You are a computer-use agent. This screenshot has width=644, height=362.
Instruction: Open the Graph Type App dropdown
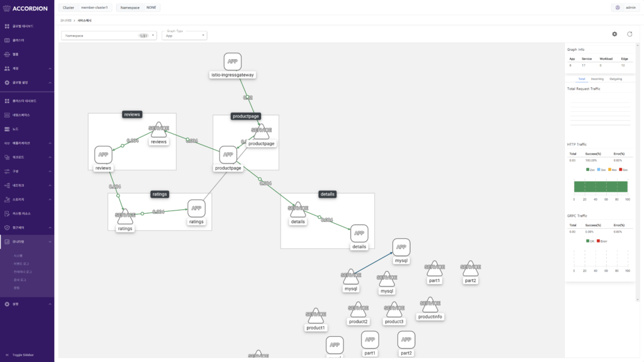184,35
